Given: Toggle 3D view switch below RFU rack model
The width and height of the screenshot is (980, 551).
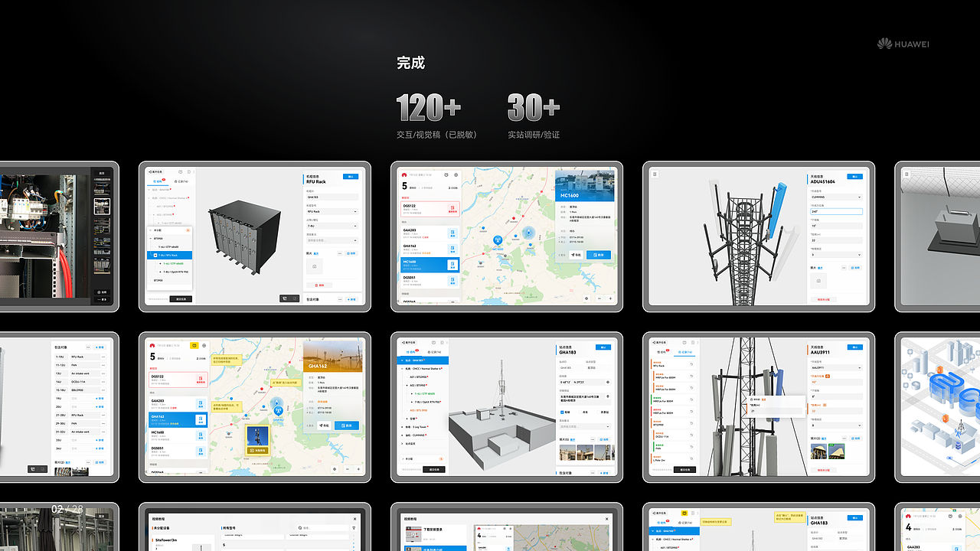Looking at the screenshot, I should point(289,298).
